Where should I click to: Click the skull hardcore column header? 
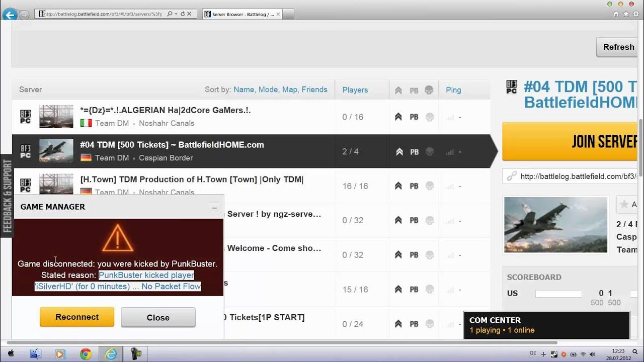point(429,90)
